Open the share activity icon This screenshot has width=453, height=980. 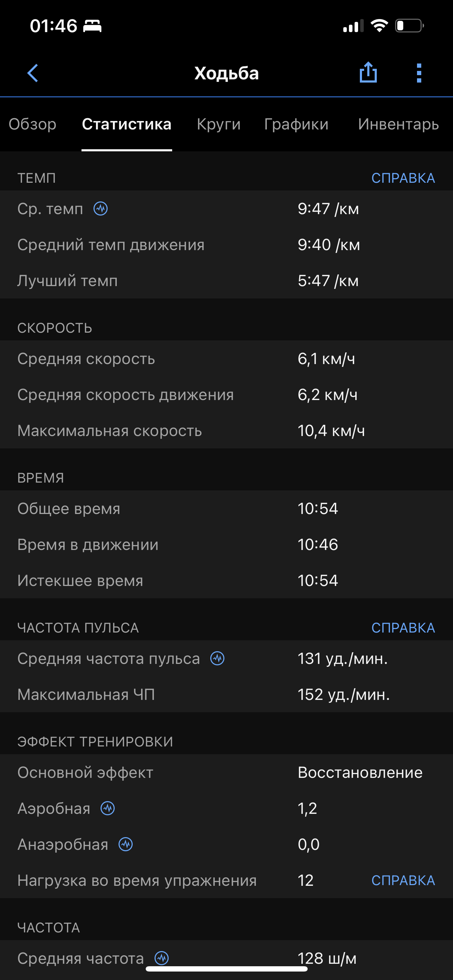(x=368, y=72)
